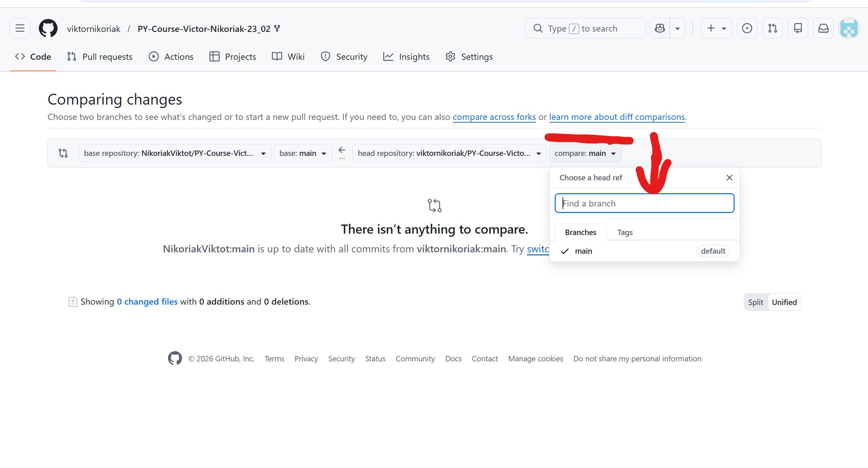Open the repositories icon in header
The height and width of the screenshot is (468, 868).
click(x=798, y=28)
